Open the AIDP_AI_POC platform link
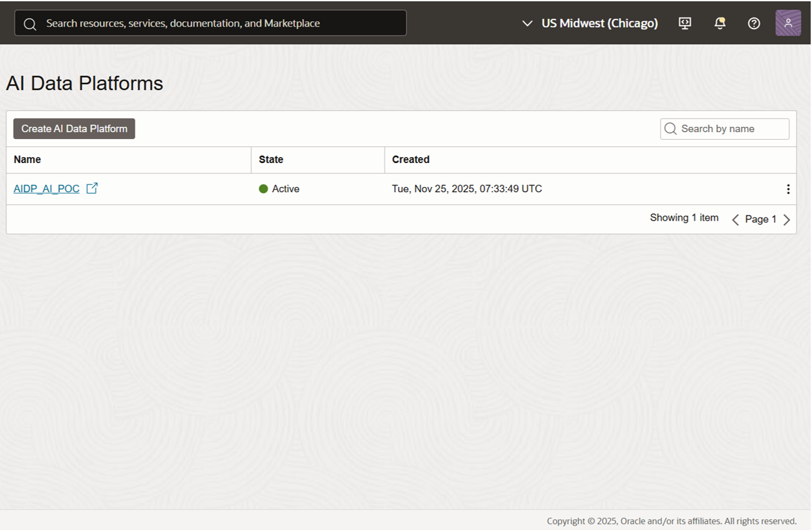812x532 pixels. point(47,189)
